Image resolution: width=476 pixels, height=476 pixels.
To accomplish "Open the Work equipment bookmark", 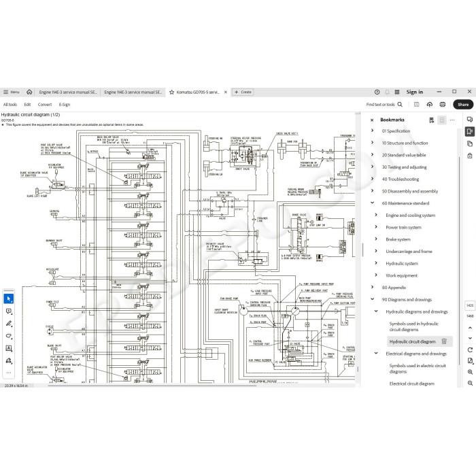I will tap(401, 275).
